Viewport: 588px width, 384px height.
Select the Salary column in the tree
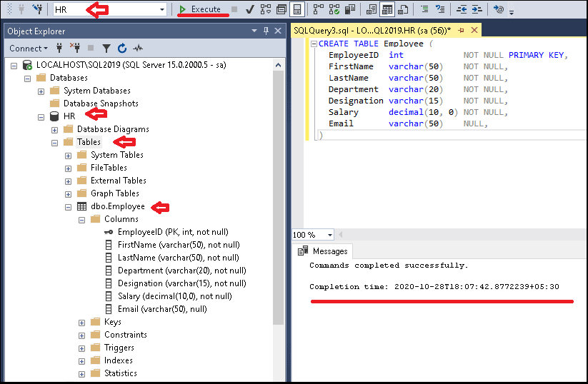coord(174,296)
